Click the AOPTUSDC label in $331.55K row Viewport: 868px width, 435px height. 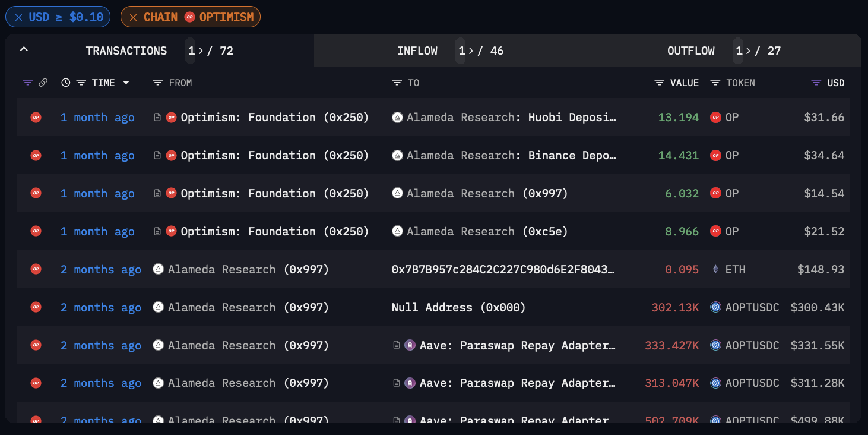point(752,346)
